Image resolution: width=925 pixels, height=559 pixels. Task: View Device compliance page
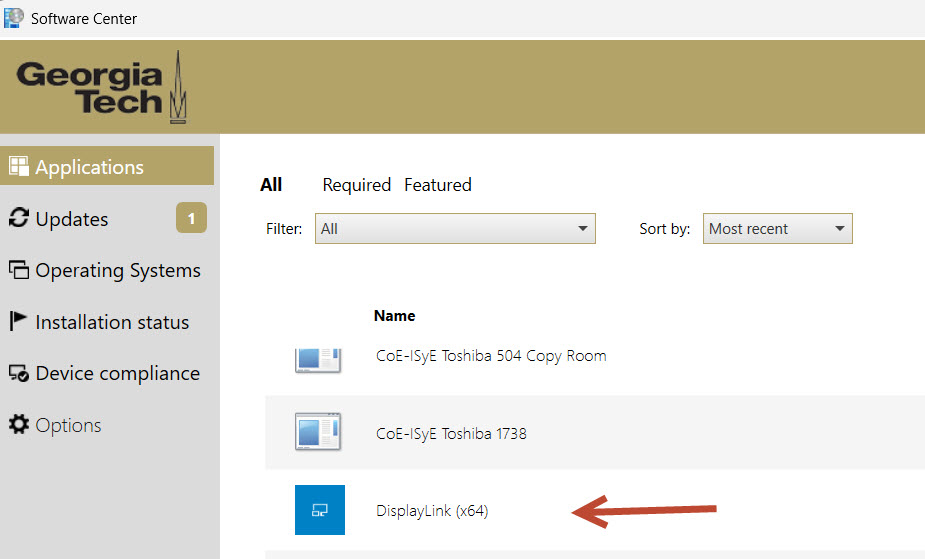(x=117, y=373)
